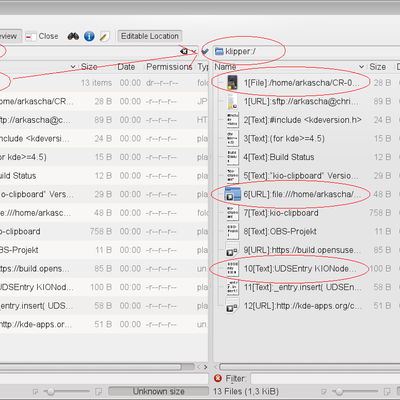Image resolution: width=400 pixels, height=400 pixels.
Task: Select left pane entry.insert( UDS row
Action: [x=104, y=306]
